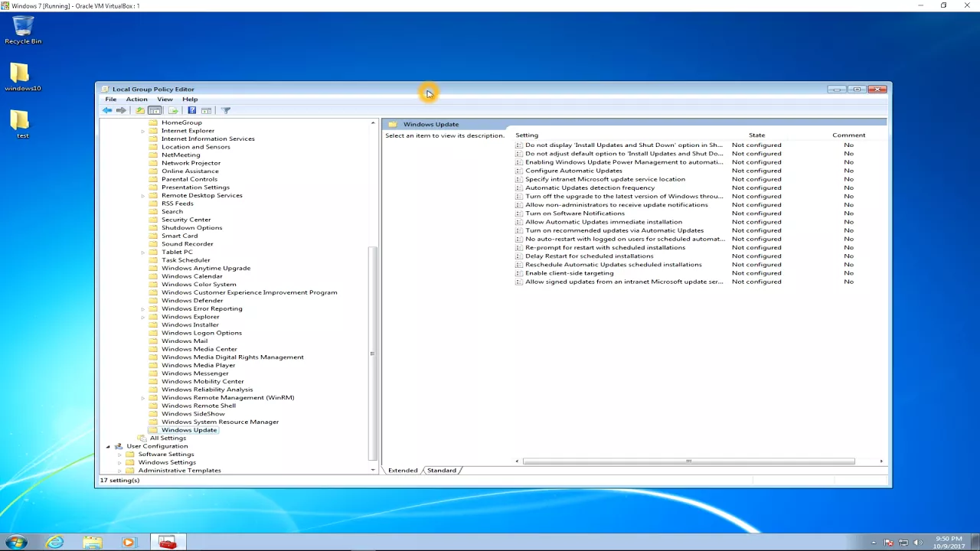Select the Windows SideShow tree folder
The height and width of the screenshot is (551, 980).
pos(193,414)
